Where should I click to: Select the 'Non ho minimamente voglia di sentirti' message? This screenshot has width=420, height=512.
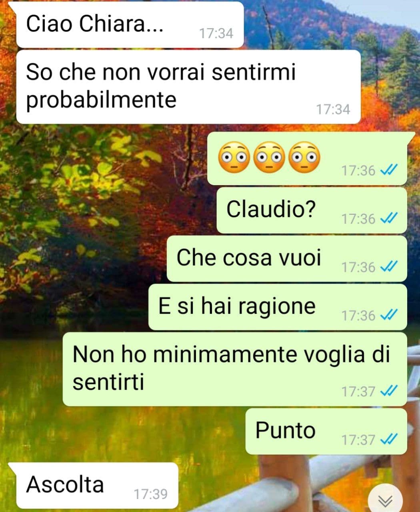[235, 369]
